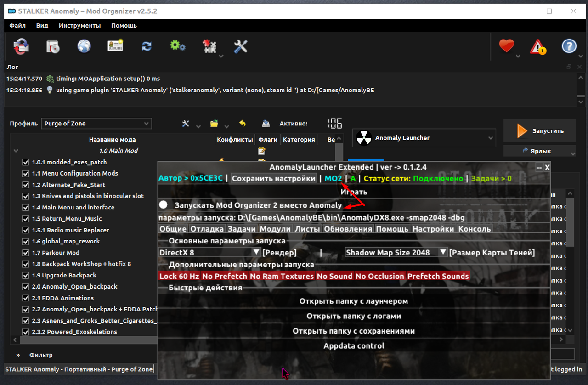The image size is (588, 385).
Task: Toggle the No Ram Textures option
Action: tap(282, 276)
